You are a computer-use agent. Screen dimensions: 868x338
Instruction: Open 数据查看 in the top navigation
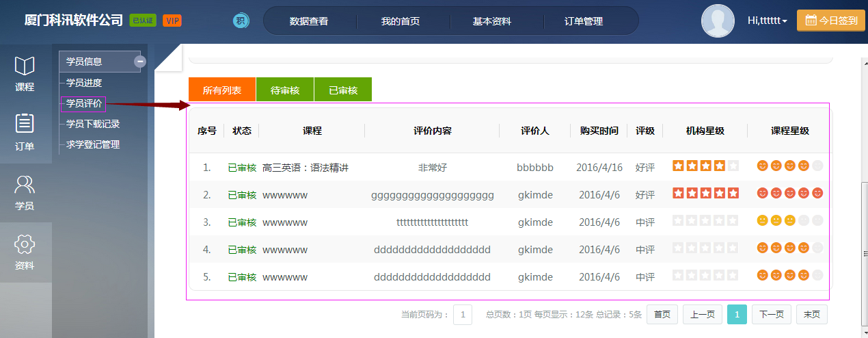(309, 21)
